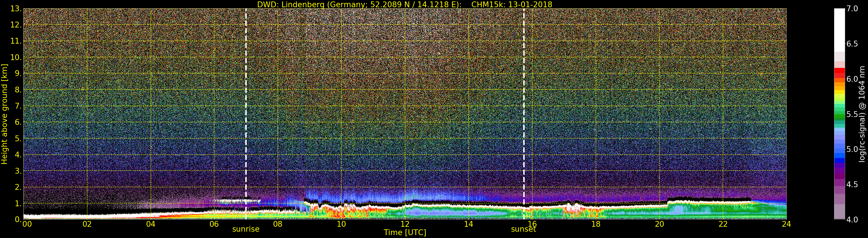Click the x-axis tick label '16'
The height and width of the screenshot is (238, 868).
(532, 224)
